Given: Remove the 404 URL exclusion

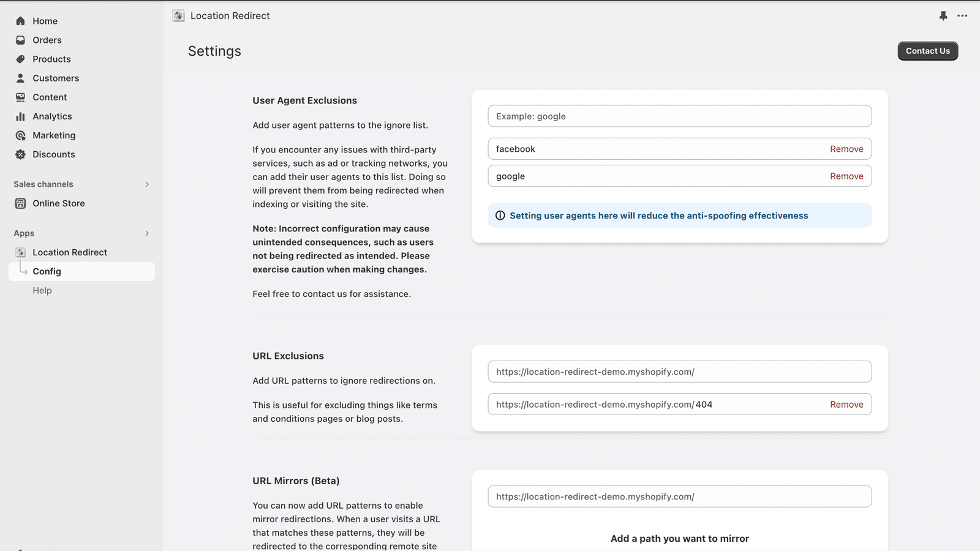Looking at the screenshot, I should [846, 404].
